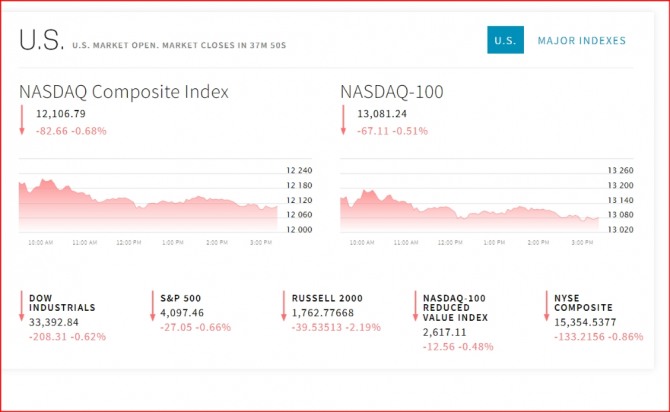Viewport: 670px width, 412px height.
Task: Click the NASDAQ Composite value 12,106.79
Action: click(x=61, y=114)
